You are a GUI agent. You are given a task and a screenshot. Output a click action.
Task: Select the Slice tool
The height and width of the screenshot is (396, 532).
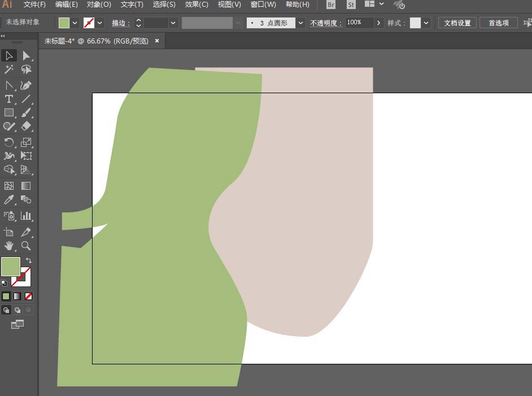coord(26,232)
